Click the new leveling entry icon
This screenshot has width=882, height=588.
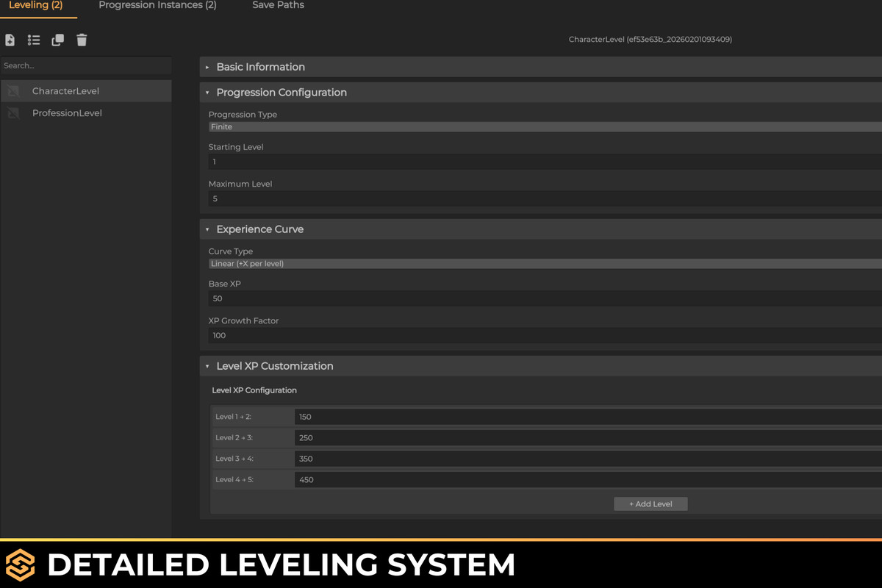(x=10, y=40)
